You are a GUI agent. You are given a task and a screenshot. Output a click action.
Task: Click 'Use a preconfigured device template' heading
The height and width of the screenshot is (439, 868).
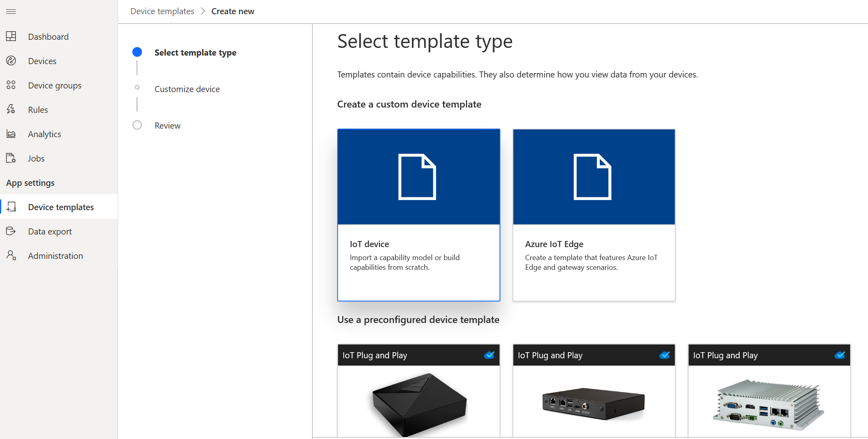pyautogui.click(x=418, y=320)
